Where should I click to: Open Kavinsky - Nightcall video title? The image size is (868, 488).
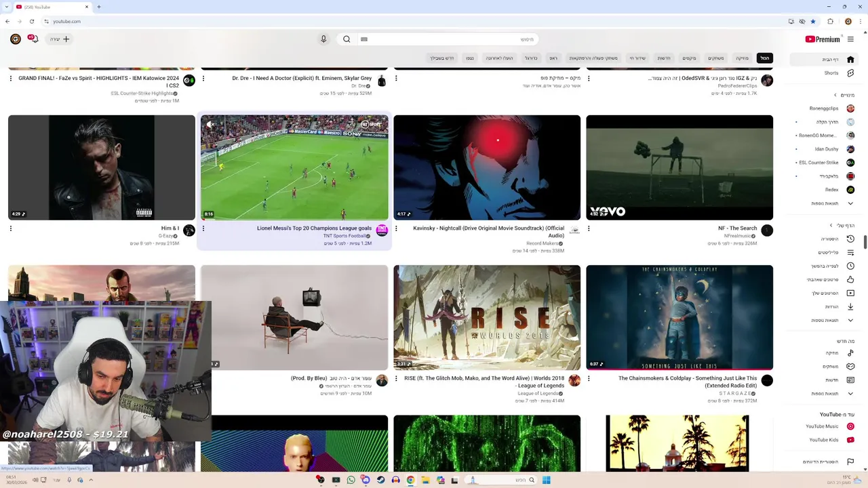point(488,232)
